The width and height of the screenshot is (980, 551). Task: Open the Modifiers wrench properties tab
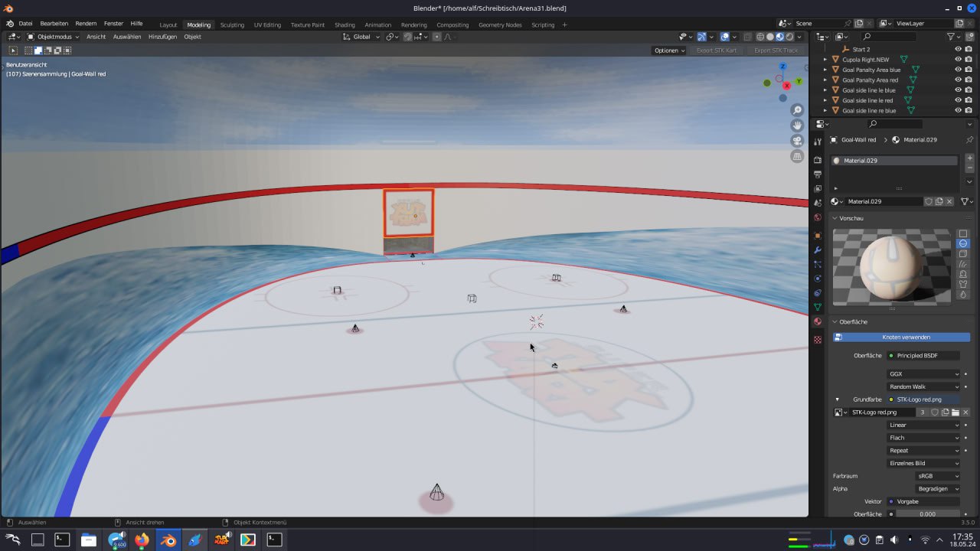(x=818, y=250)
